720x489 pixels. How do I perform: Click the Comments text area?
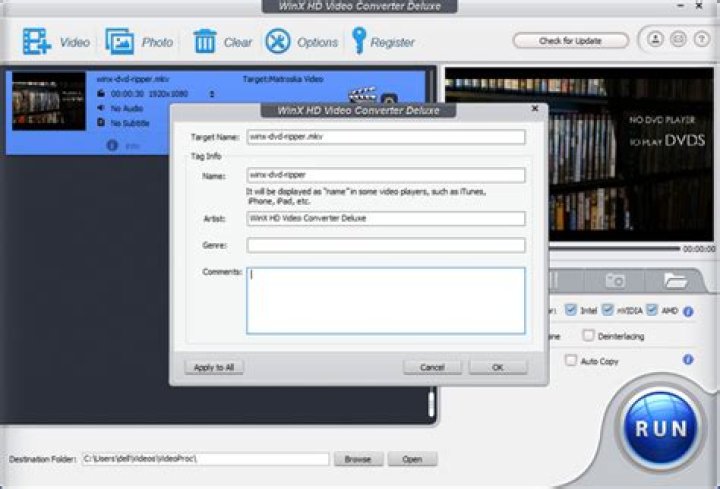tap(385, 300)
